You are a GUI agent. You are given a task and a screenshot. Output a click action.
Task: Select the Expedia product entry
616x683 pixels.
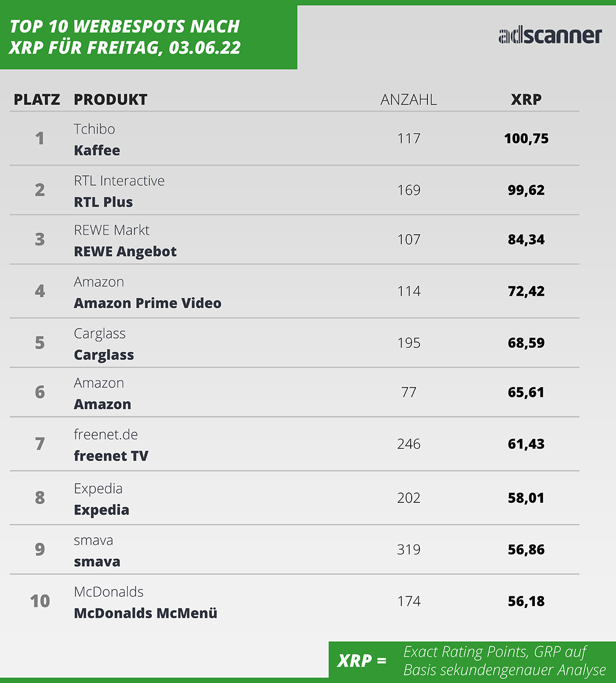[x=102, y=510]
